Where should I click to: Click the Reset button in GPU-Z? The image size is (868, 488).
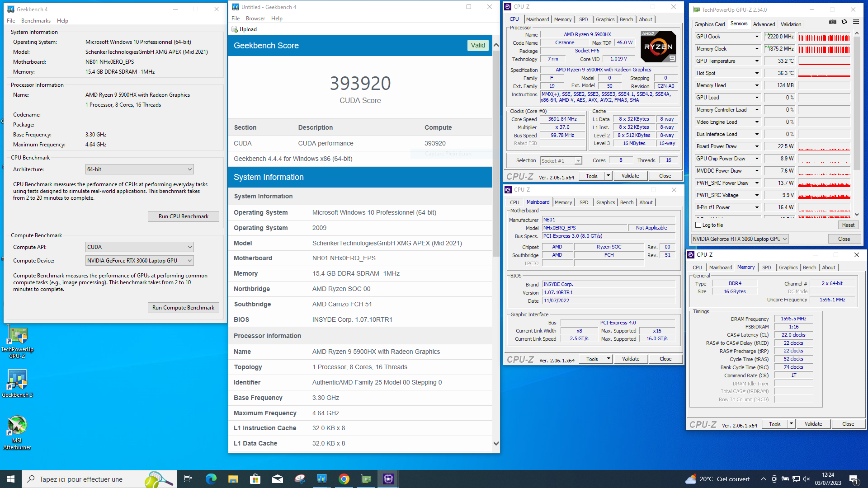848,225
